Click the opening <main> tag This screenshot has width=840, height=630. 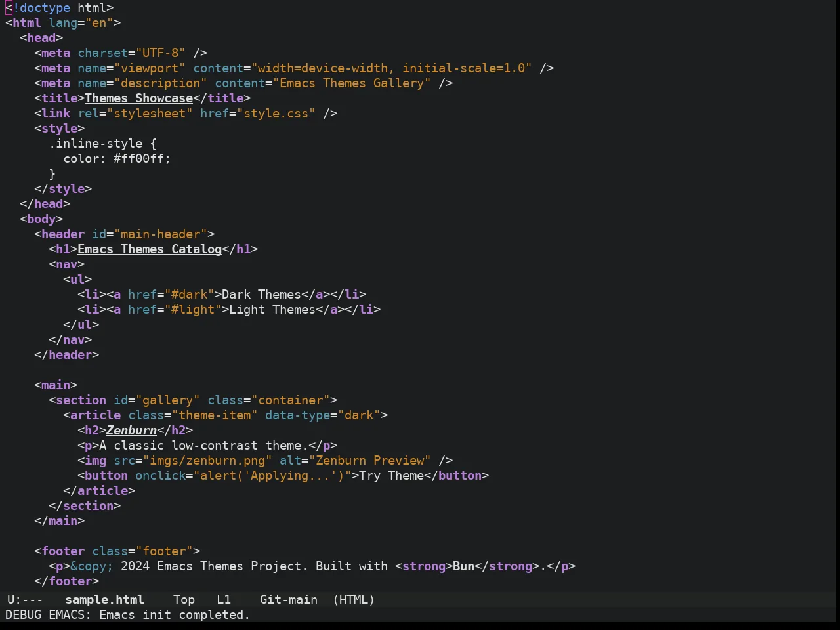click(56, 385)
